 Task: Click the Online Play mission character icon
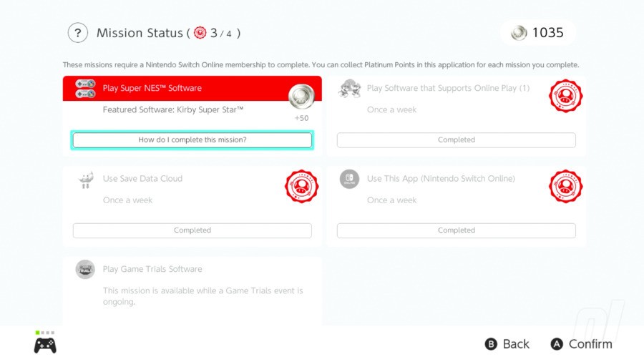click(349, 89)
